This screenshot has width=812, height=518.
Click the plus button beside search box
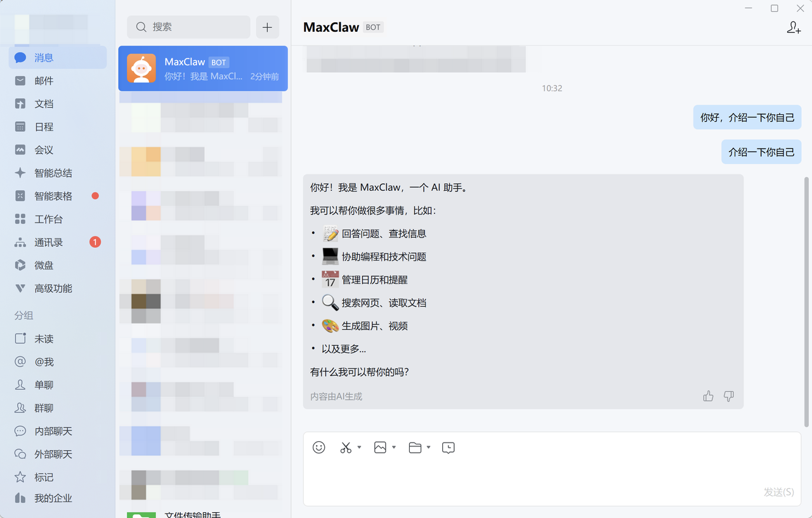[x=267, y=27]
